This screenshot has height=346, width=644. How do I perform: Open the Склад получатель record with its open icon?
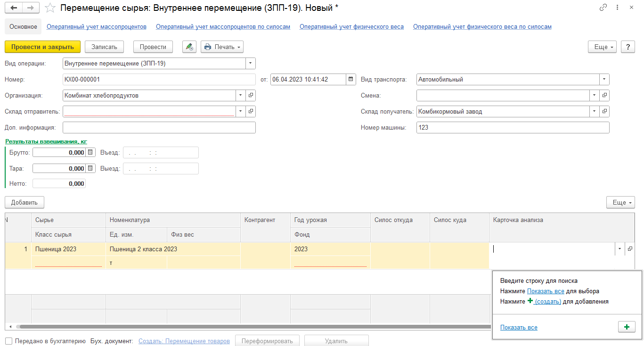(605, 111)
